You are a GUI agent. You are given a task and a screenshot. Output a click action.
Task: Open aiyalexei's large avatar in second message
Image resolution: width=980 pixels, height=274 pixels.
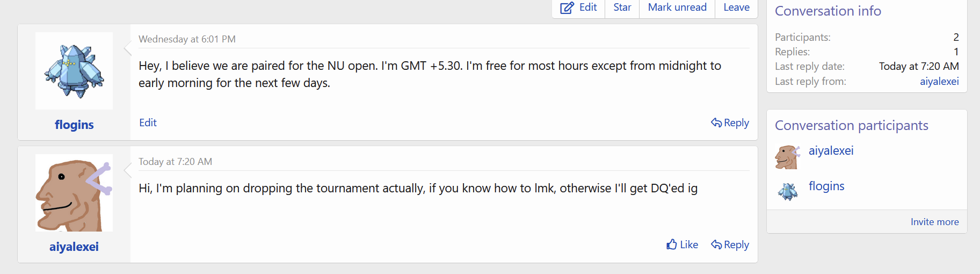click(x=74, y=193)
